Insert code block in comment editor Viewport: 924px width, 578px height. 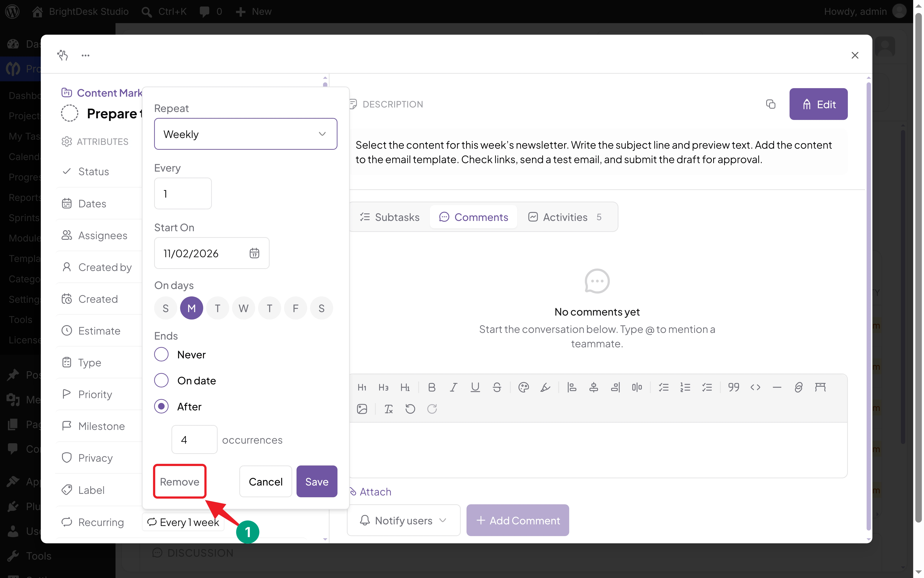[x=755, y=387]
